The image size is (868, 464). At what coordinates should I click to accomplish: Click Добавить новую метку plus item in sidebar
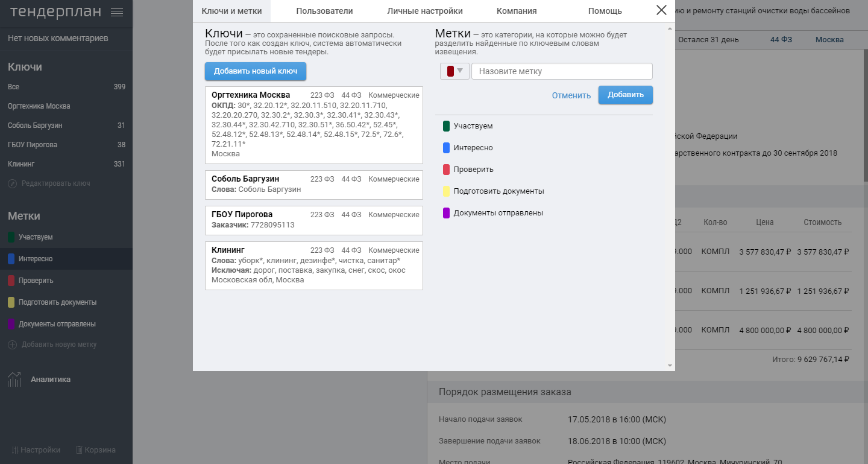click(x=52, y=345)
